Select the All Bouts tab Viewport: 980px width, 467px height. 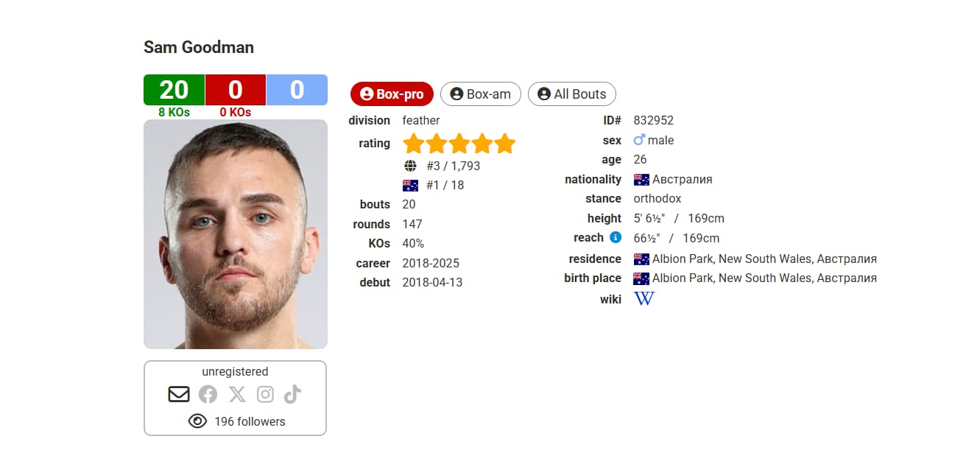pyautogui.click(x=571, y=94)
